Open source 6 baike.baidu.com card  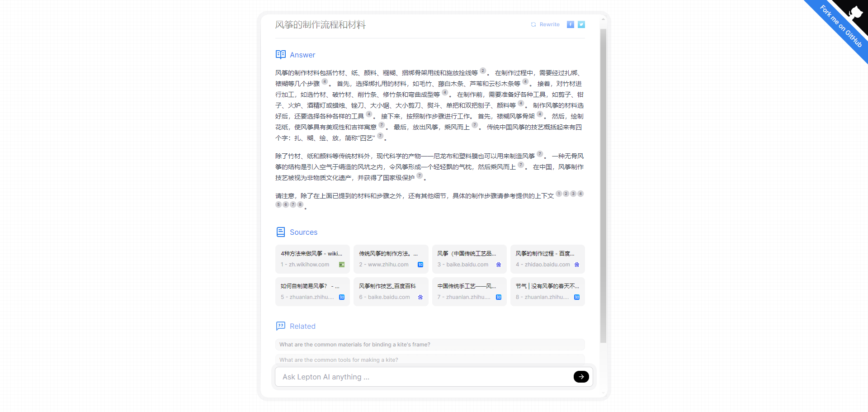click(x=391, y=292)
